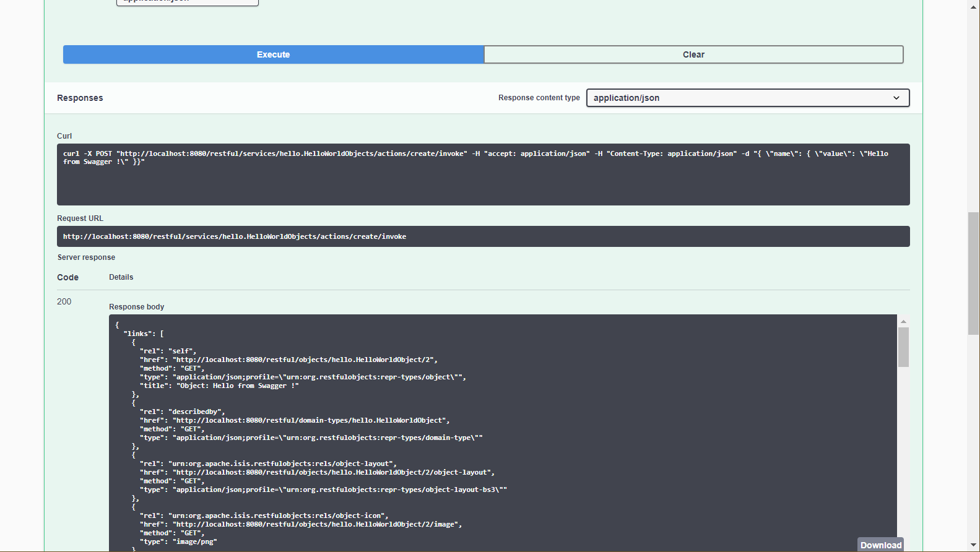Download the response body

[x=880, y=545]
